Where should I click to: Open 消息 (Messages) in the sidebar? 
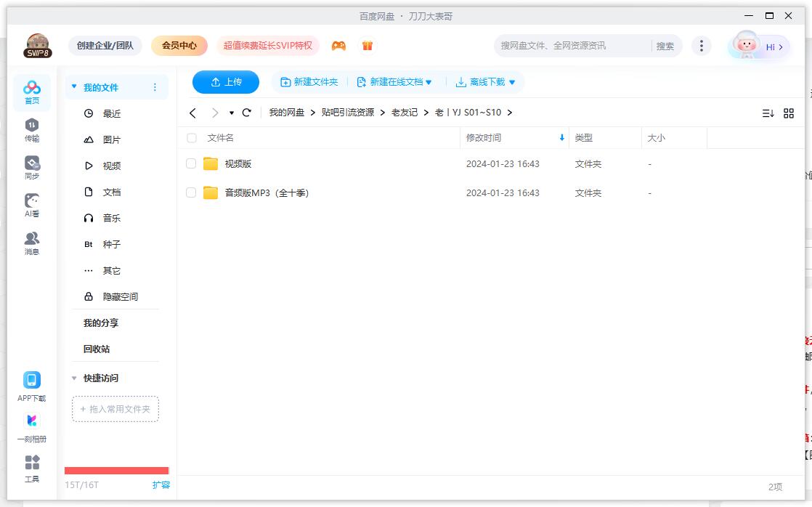coord(31,241)
